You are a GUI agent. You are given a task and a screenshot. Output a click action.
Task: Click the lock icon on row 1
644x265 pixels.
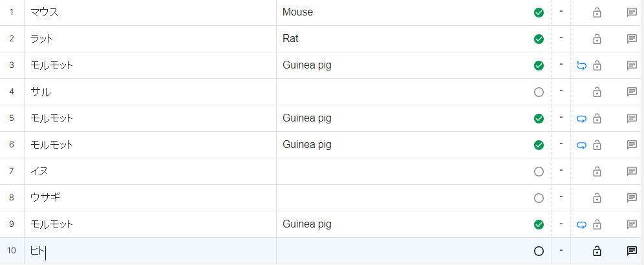[597, 12]
